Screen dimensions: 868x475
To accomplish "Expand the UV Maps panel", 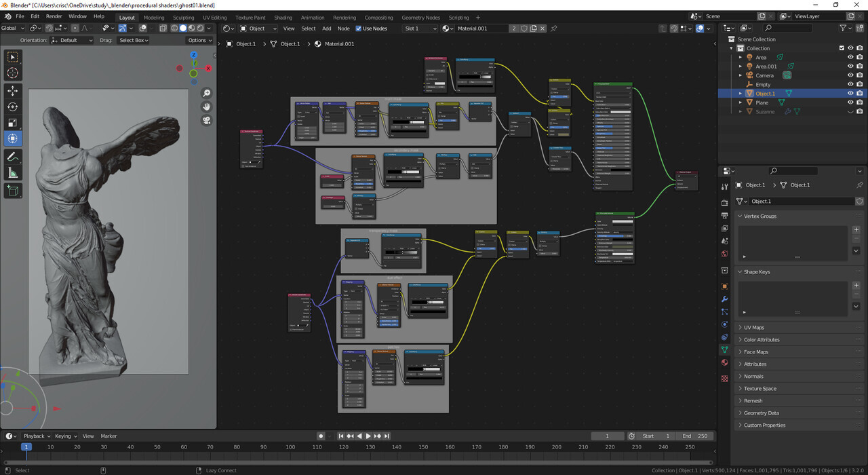I will (800, 327).
